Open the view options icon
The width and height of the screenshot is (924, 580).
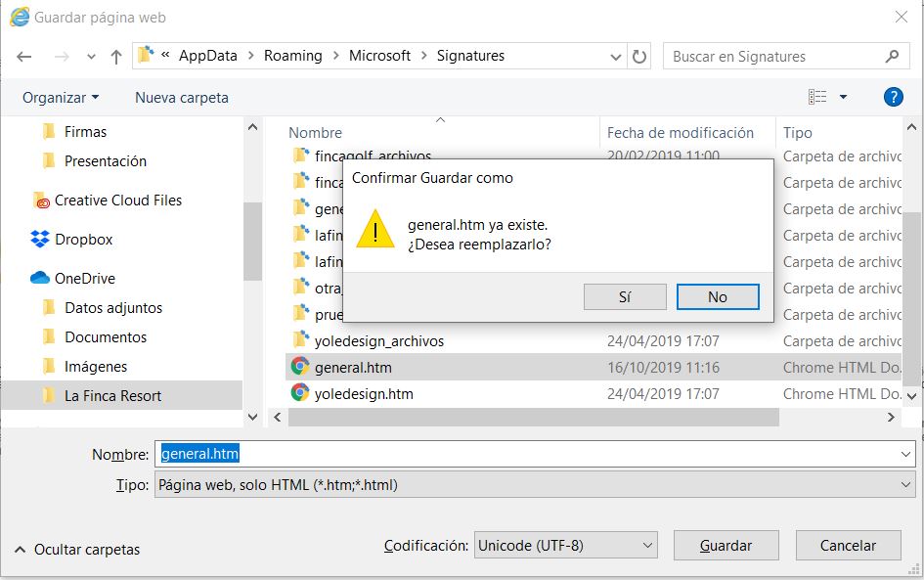[818, 97]
